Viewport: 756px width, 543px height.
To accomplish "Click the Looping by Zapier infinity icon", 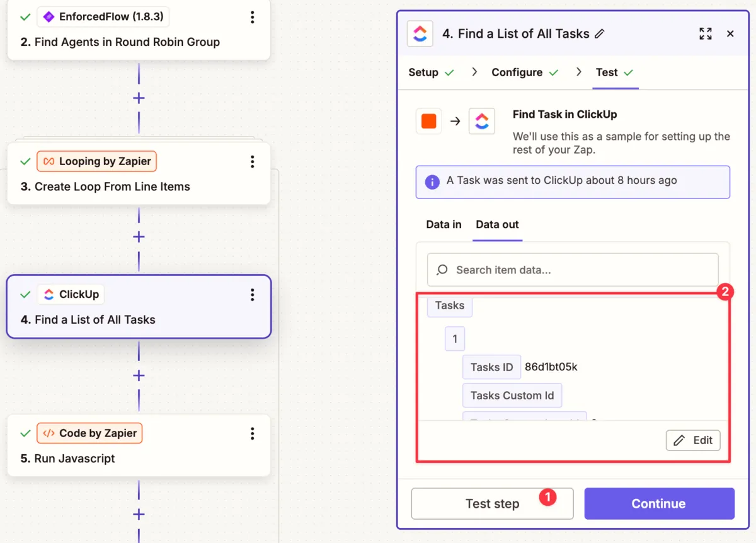I will click(49, 161).
